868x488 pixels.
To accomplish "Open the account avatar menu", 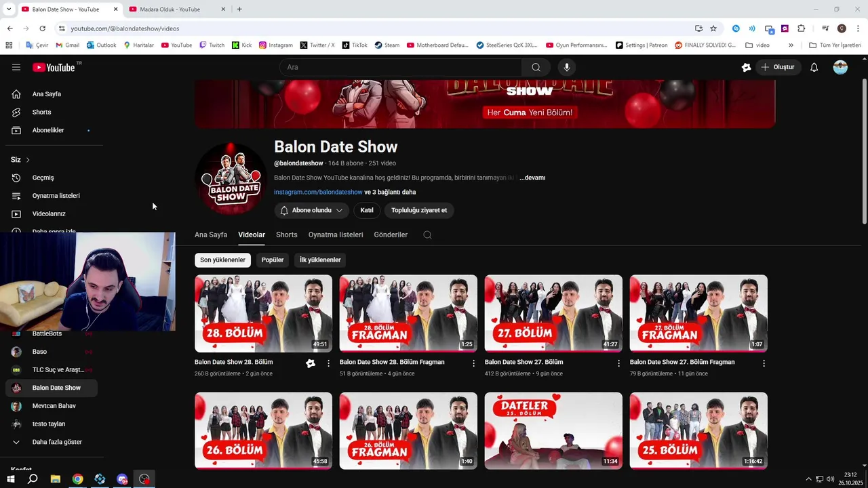I will 840,67.
